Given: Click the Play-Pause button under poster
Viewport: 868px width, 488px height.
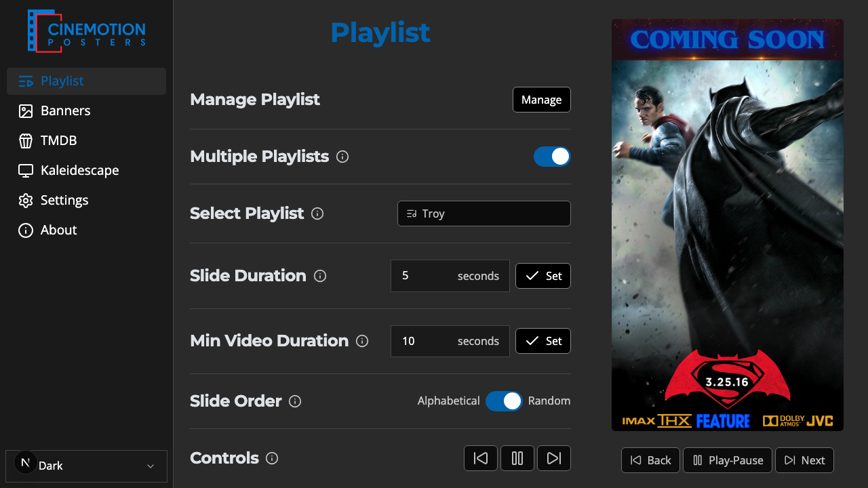Looking at the screenshot, I should click(x=728, y=460).
